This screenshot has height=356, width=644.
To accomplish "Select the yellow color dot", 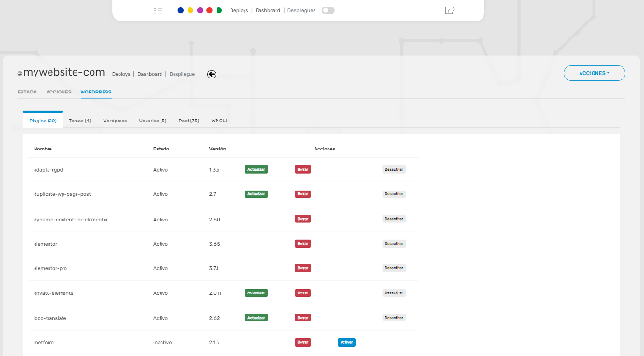I will tap(190, 10).
